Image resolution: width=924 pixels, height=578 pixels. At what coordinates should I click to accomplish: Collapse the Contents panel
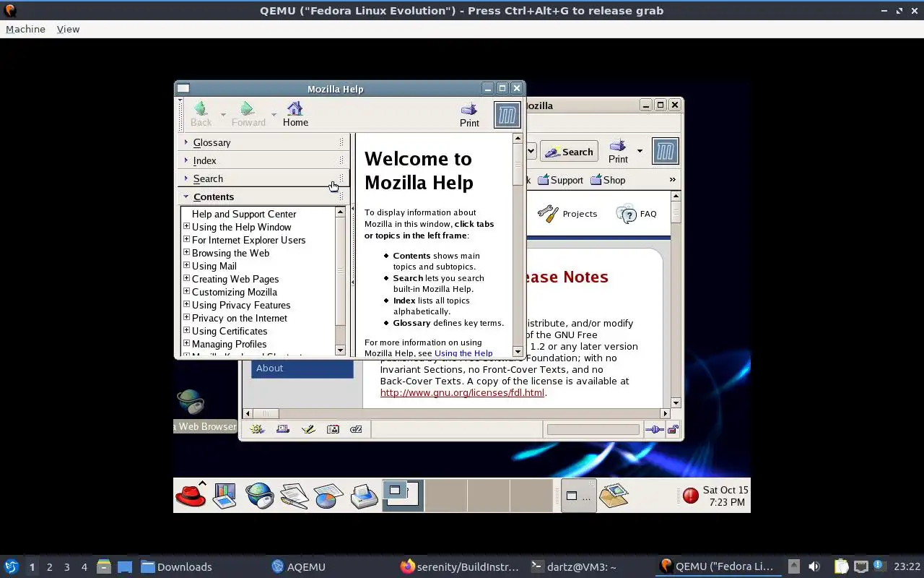[x=263, y=197]
